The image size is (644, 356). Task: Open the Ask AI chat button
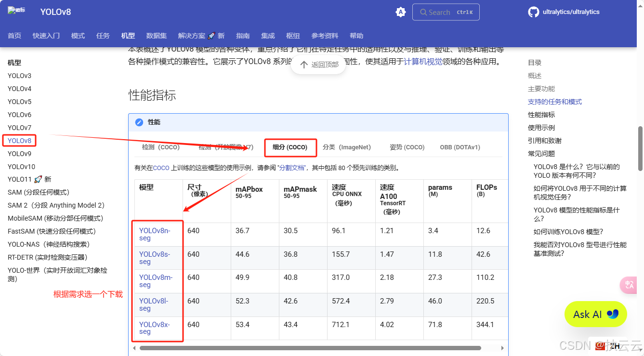coord(596,314)
